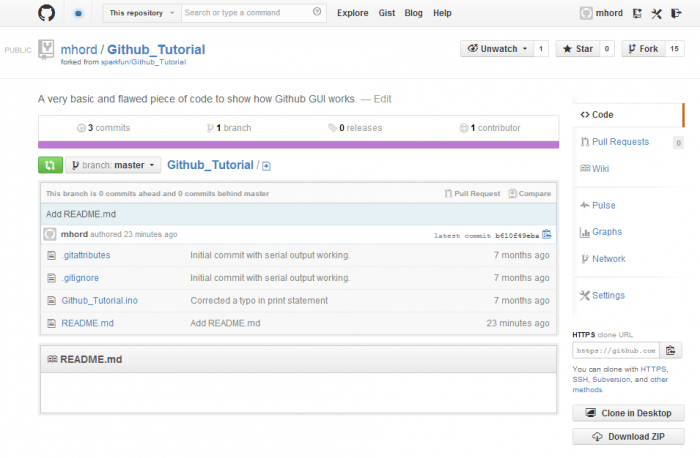Go to Explore in the top navigation
Viewport: 700px width, 458px height.
tap(353, 13)
